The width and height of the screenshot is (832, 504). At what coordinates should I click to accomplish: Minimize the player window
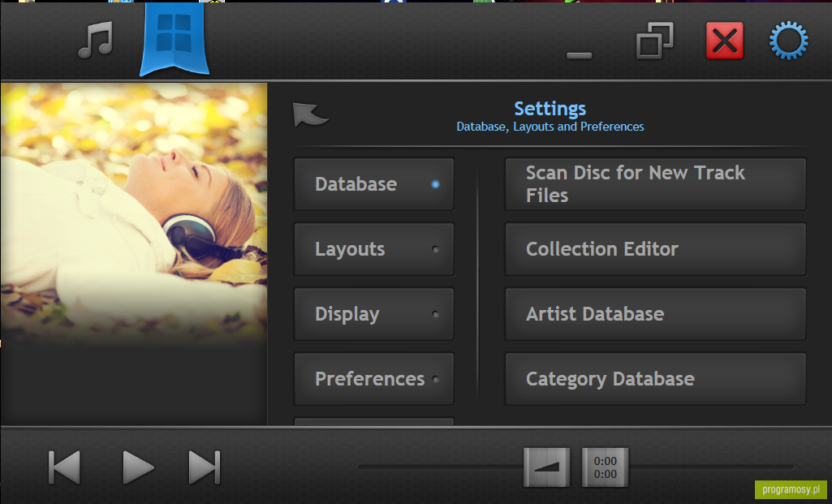580,55
